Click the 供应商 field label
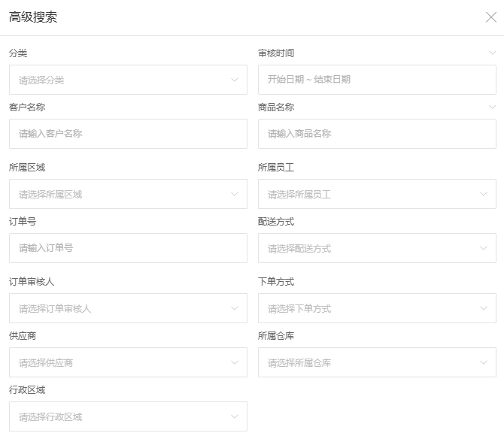This screenshot has width=504, height=436. click(23, 336)
